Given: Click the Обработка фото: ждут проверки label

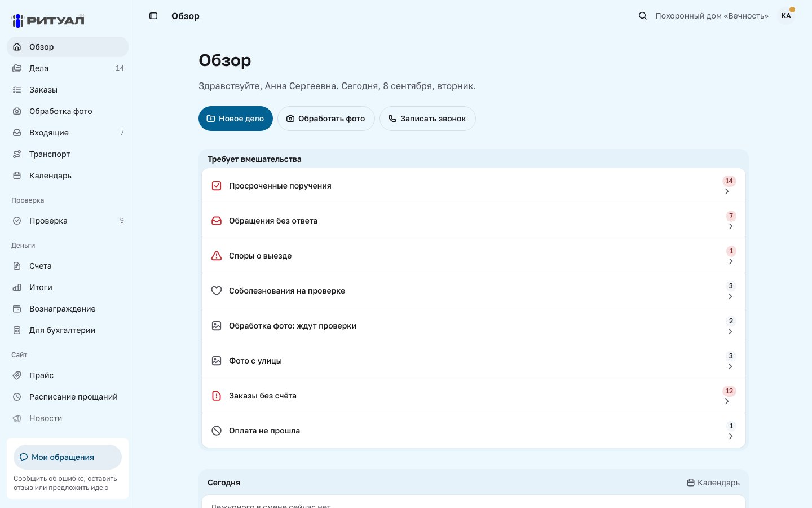Looking at the screenshot, I should (x=293, y=326).
